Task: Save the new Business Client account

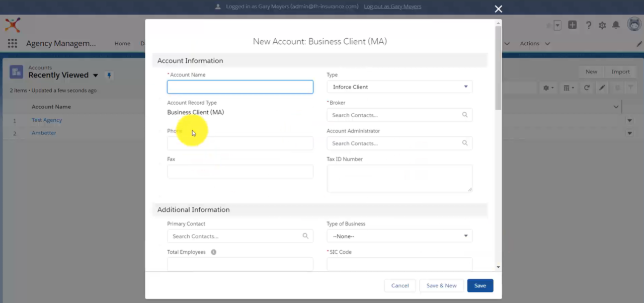Action: coord(479,285)
